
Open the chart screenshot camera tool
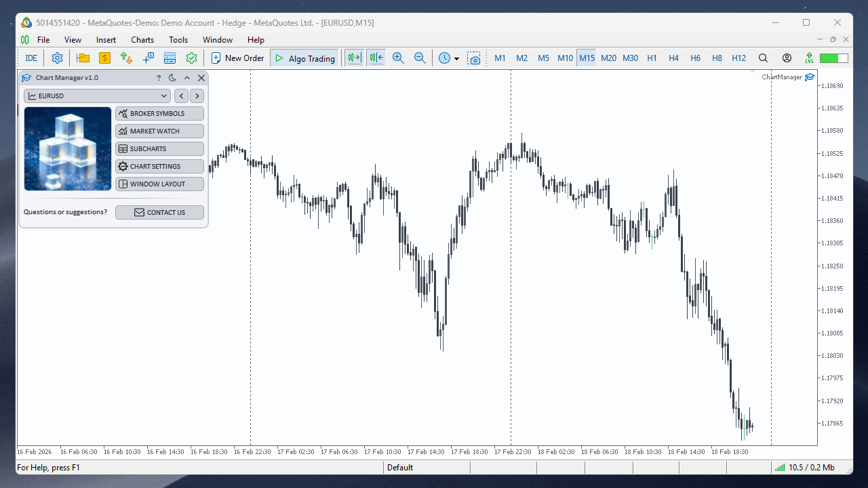point(475,58)
